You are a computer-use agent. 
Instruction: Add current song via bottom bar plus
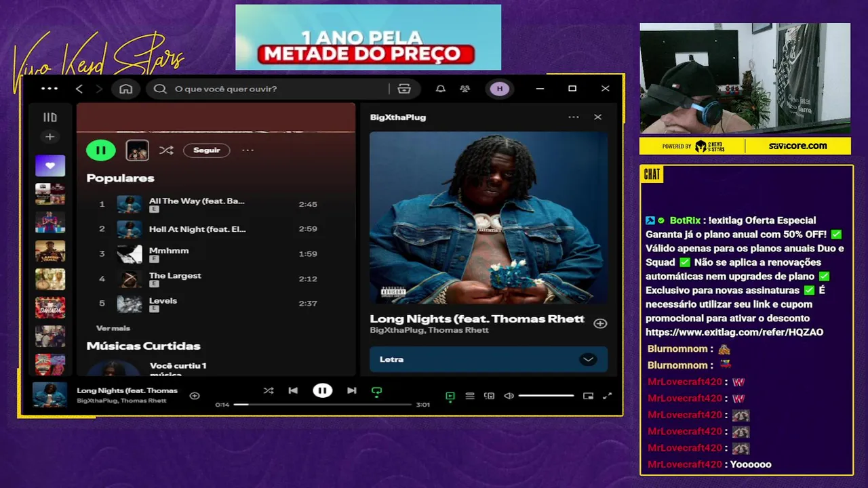coord(195,396)
